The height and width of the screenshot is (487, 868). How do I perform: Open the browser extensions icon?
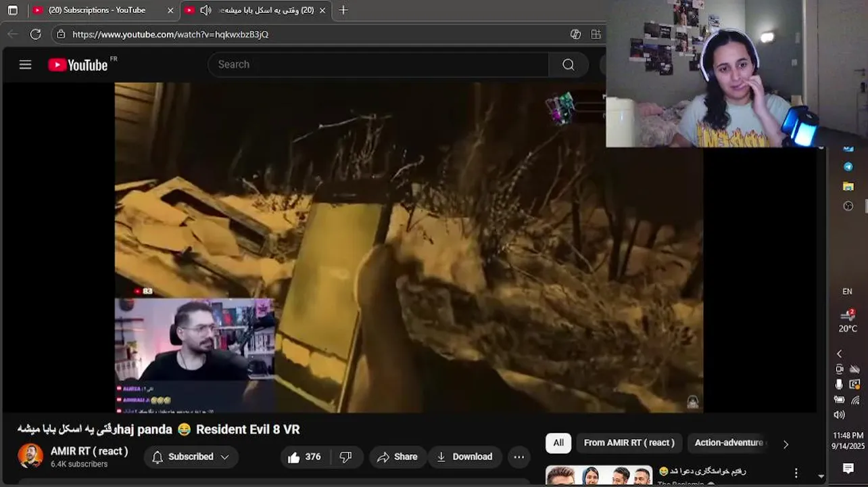point(596,34)
